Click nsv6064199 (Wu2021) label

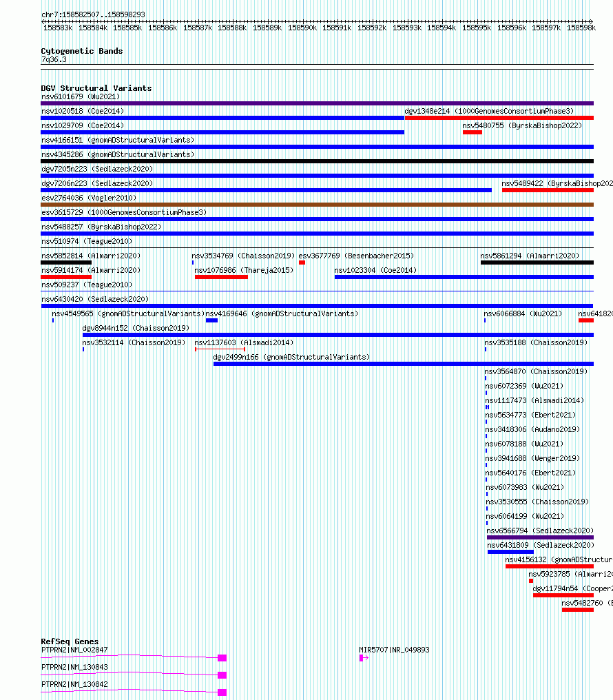[525, 517]
